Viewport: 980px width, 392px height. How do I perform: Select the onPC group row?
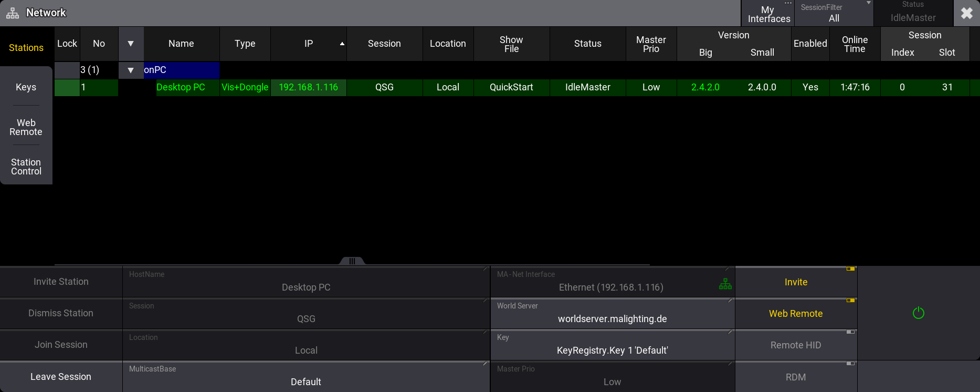pyautogui.click(x=181, y=70)
